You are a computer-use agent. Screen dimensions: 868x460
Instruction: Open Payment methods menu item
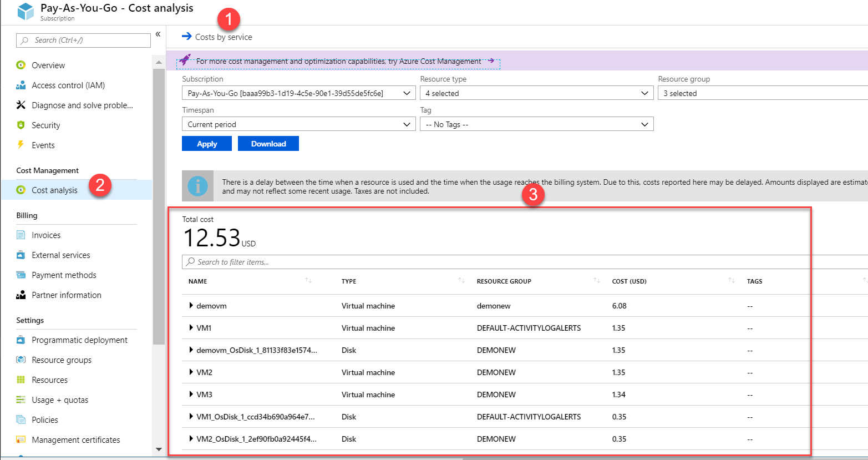pos(64,275)
